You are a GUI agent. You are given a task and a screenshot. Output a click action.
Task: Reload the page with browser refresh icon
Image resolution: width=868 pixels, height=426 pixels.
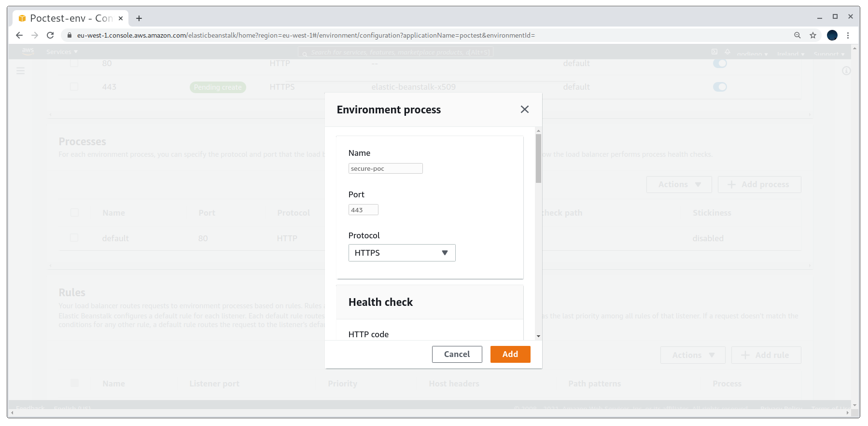point(50,35)
